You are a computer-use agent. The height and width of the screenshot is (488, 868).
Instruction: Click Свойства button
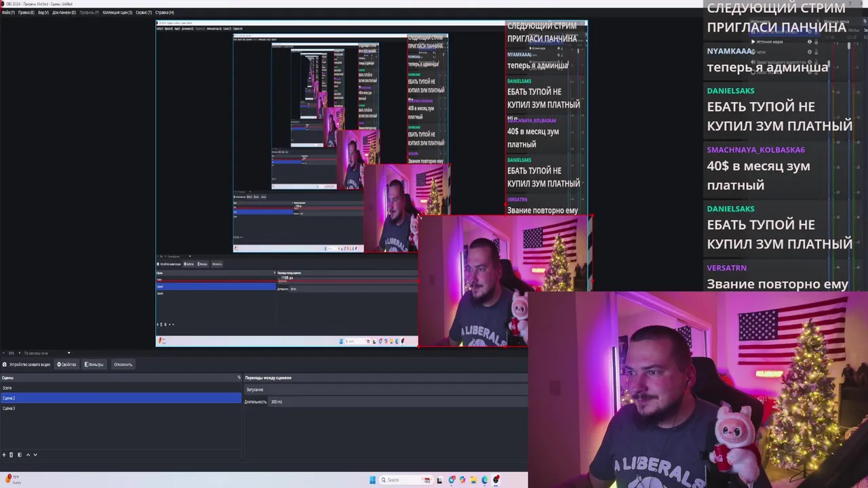[x=66, y=365]
